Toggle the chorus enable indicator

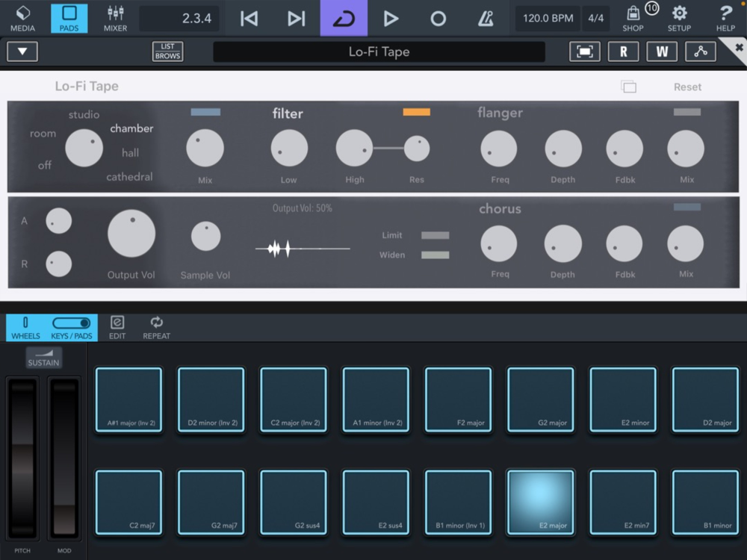[687, 207]
